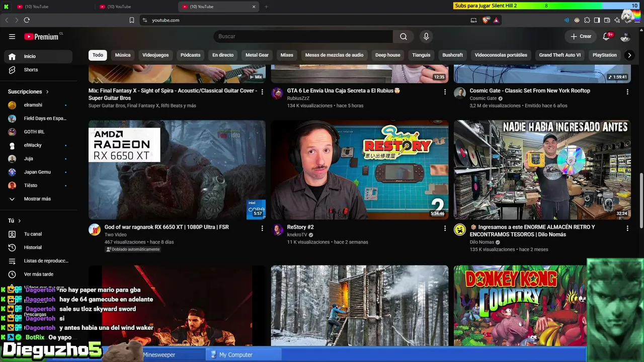Select the Grand Theft Auto VI chip
Image resolution: width=644 pixels, height=362 pixels.
coord(560,55)
